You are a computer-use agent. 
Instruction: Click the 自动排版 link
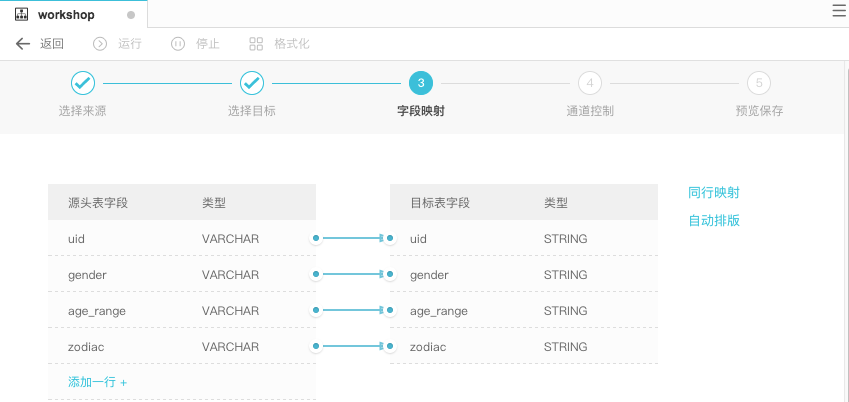(714, 221)
